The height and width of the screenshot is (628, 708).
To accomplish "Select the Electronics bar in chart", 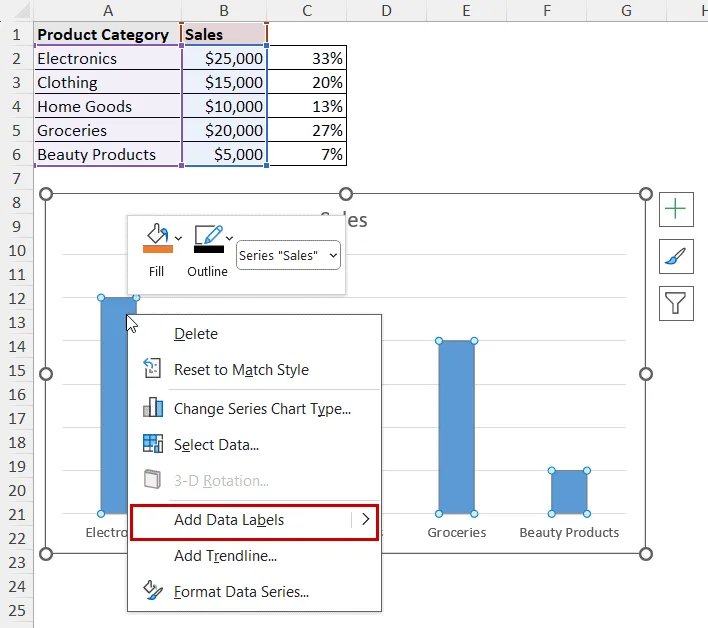I will [x=113, y=406].
